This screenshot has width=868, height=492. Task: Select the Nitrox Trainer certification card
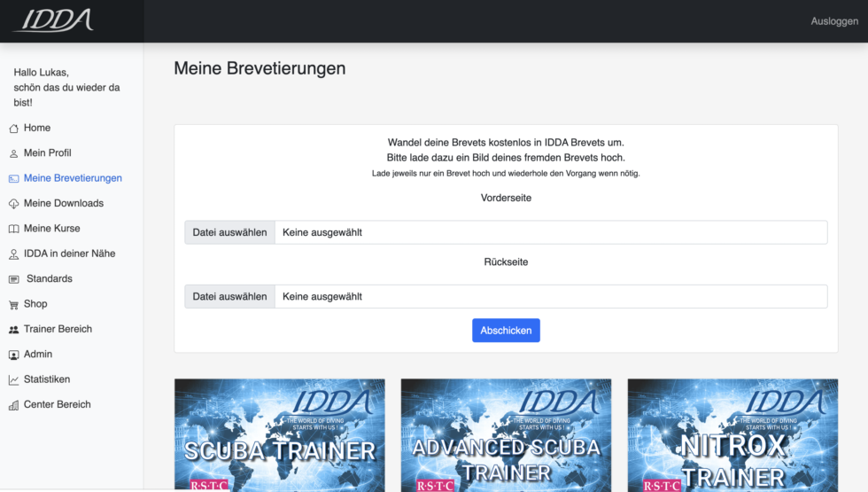click(732, 435)
